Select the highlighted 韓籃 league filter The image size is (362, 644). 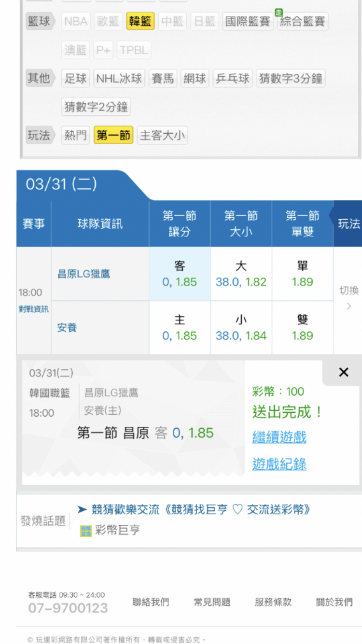tap(140, 21)
